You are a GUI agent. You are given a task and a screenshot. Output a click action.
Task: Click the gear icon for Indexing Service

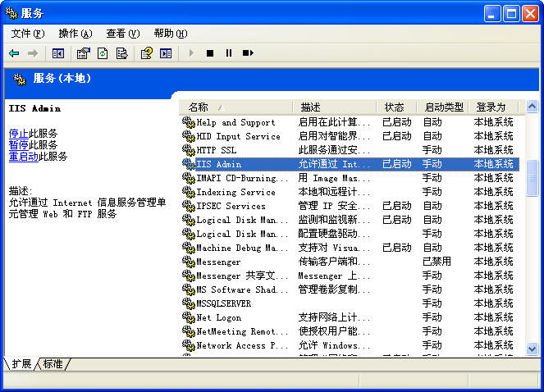189,192
